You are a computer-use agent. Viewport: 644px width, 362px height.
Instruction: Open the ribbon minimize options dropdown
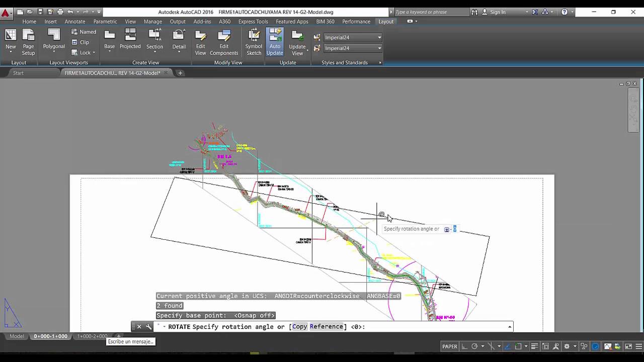pos(416,22)
